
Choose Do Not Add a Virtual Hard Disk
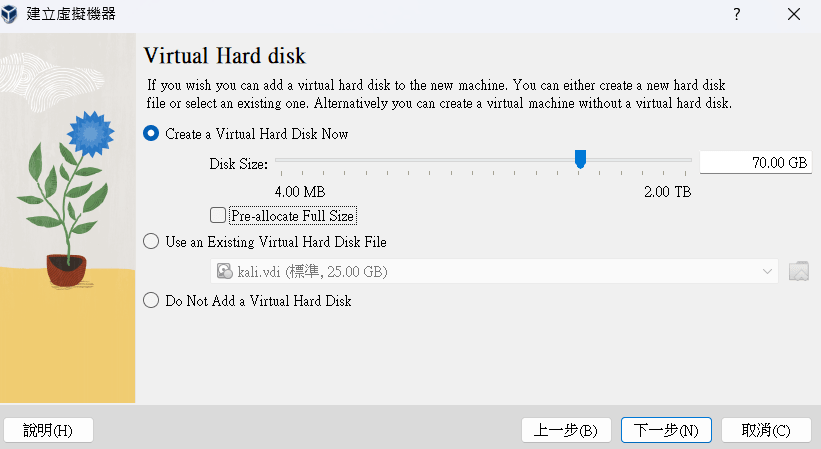(152, 300)
